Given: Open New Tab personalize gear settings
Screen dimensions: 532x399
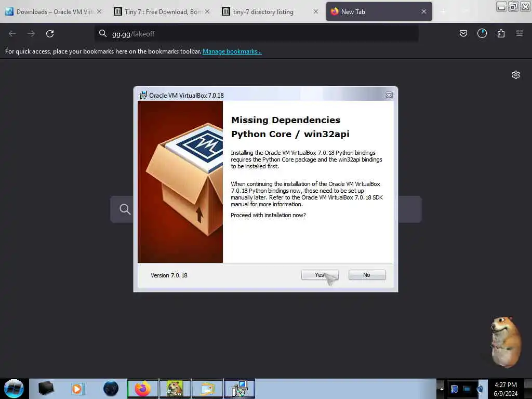Looking at the screenshot, I should pyautogui.click(x=516, y=75).
